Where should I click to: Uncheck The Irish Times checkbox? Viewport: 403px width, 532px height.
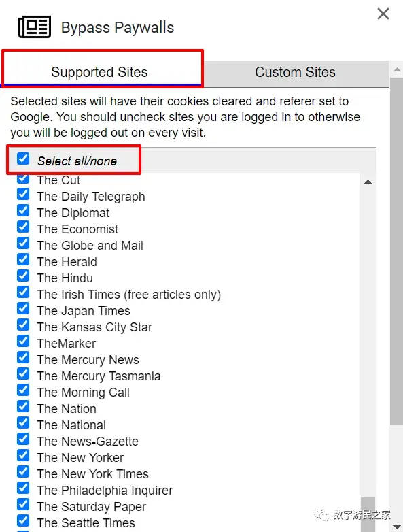point(23,292)
